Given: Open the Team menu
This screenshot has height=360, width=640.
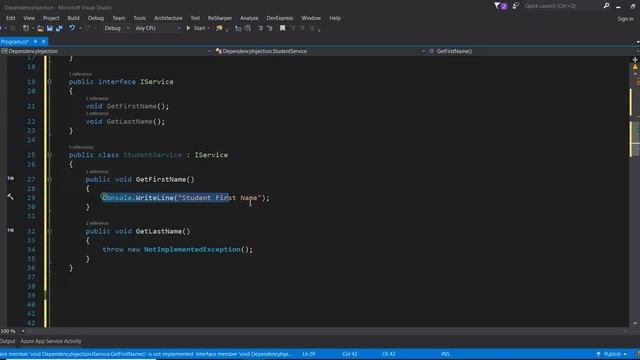Looking at the screenshot, I should tap(119, 18).
